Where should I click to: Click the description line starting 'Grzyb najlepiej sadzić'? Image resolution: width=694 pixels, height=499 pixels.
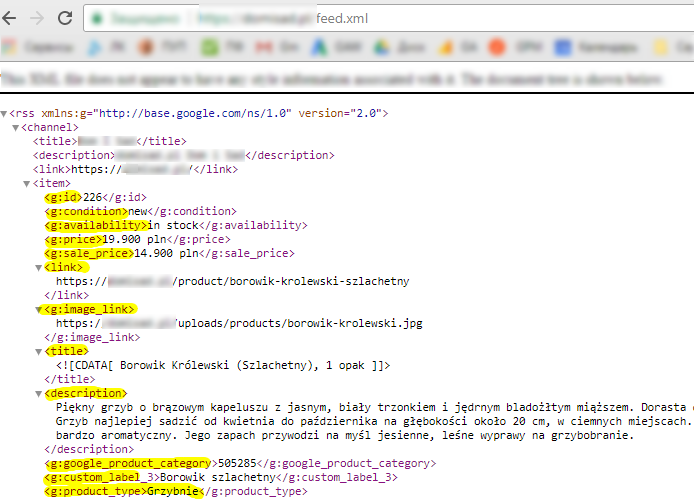click(x=375, y=422)
